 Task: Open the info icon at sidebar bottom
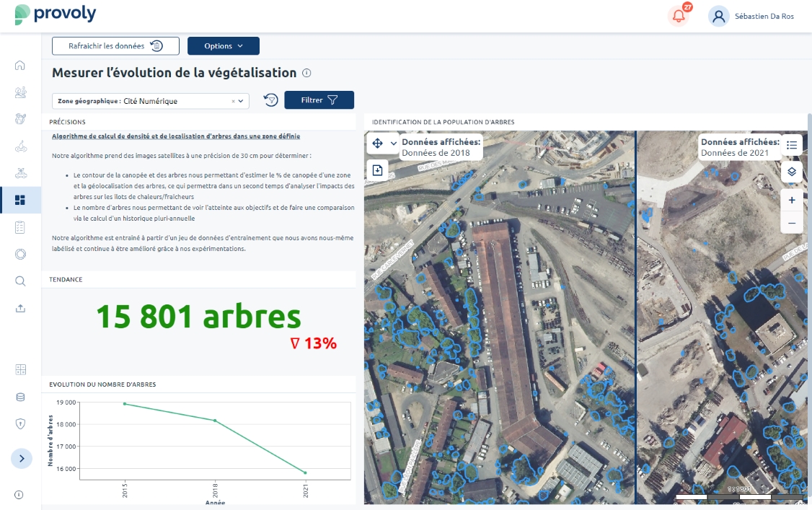coord(19,495)
